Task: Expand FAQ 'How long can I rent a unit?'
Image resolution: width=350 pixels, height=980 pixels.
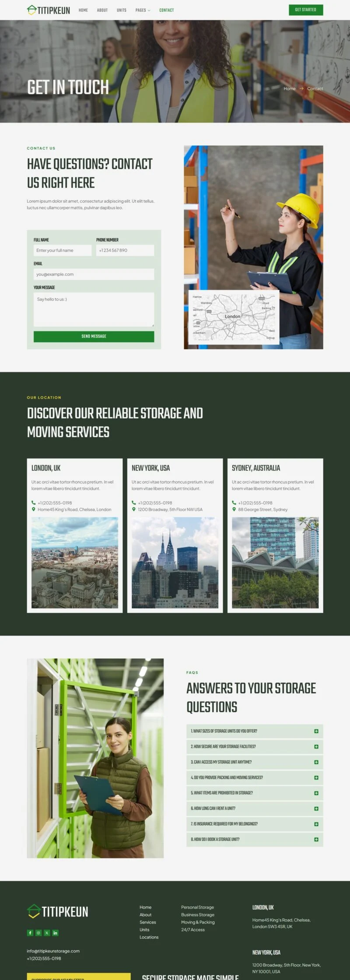Action: pos(255,808)
